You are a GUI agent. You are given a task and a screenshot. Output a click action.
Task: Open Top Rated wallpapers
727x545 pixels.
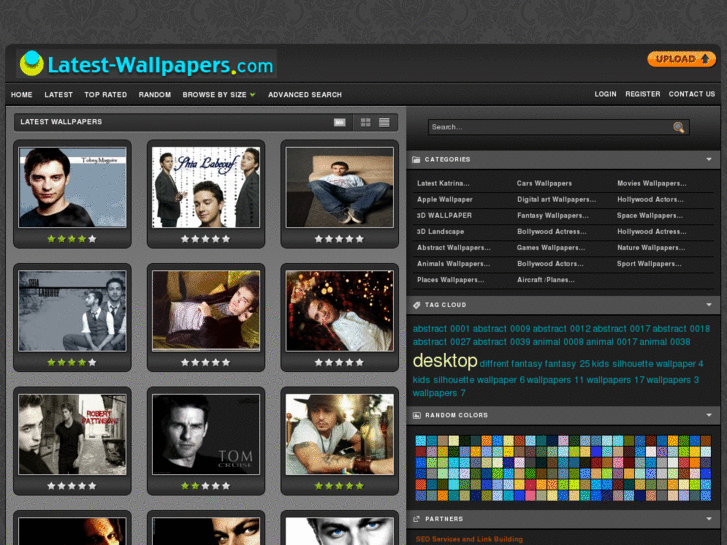(106, 95)
